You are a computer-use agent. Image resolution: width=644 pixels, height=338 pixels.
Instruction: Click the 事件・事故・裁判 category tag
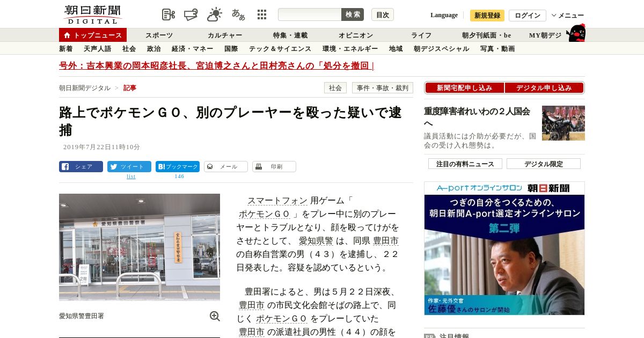(383, 87)
